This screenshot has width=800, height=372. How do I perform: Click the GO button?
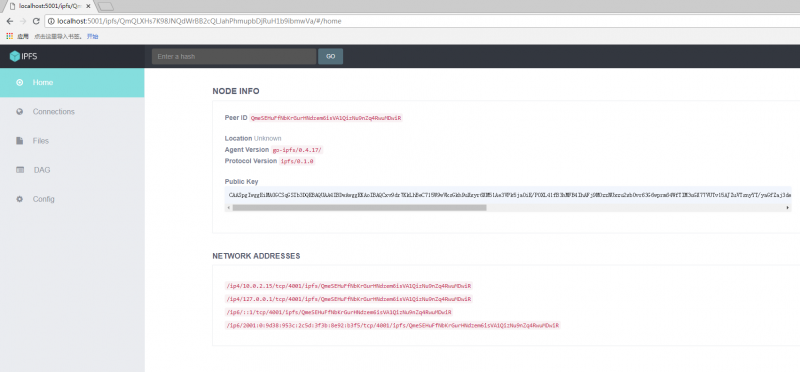pyautogui.click(x=331, y=56)
